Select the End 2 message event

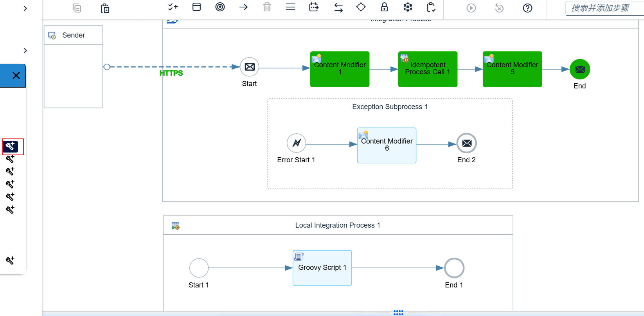point(467,143)
